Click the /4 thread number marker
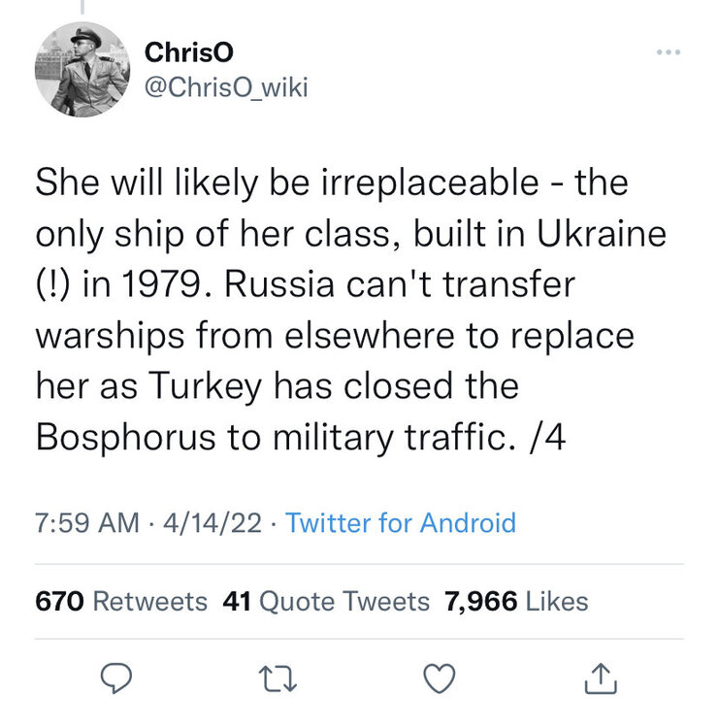Image resolution: width=719 pixels, height=728 pixels. pos(548,436)
